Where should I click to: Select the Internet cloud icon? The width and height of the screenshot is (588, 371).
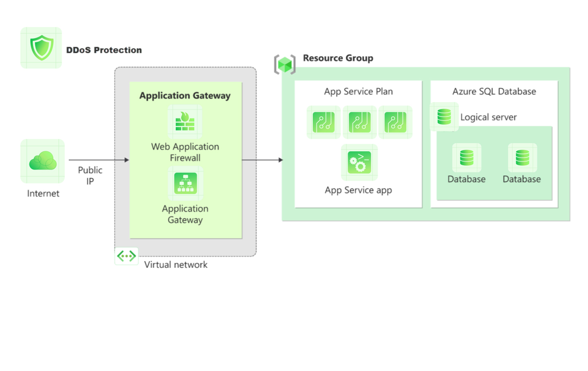click(x=42, y=161)
